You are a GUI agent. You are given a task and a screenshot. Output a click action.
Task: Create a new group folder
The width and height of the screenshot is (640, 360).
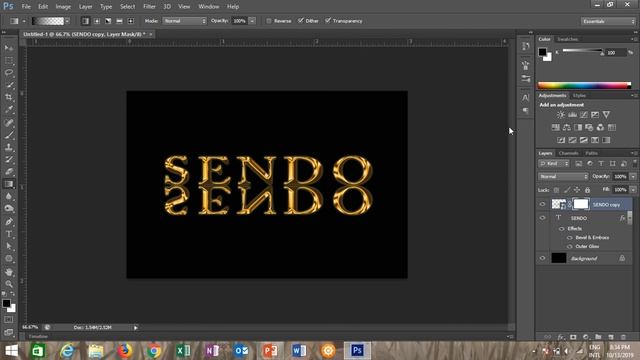point(598,337)
